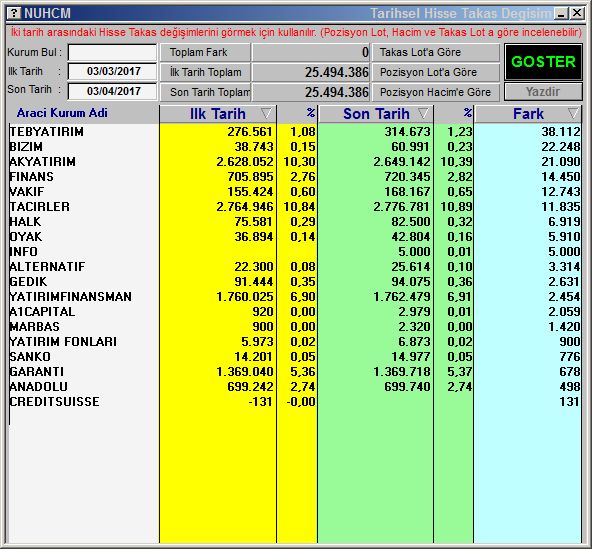Select the YATIRIM FONLARI row
Image resolution: width=592 pixels, height=549 pixels.
click(295, 342)
